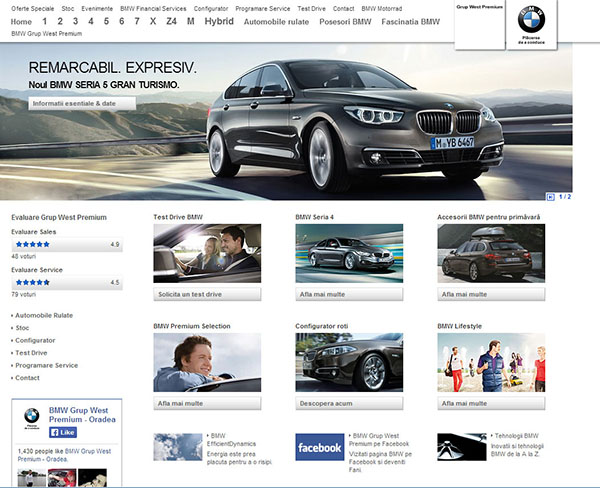Select series 7 in model navigation
The image size is (600, 488).
(137, 21)
